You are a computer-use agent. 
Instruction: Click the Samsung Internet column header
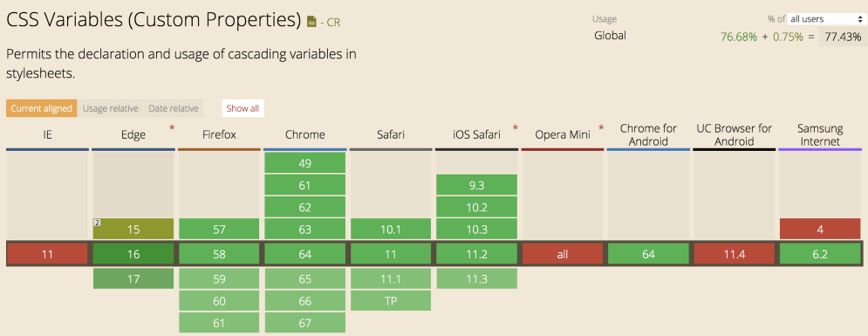[x=820, y=134]
